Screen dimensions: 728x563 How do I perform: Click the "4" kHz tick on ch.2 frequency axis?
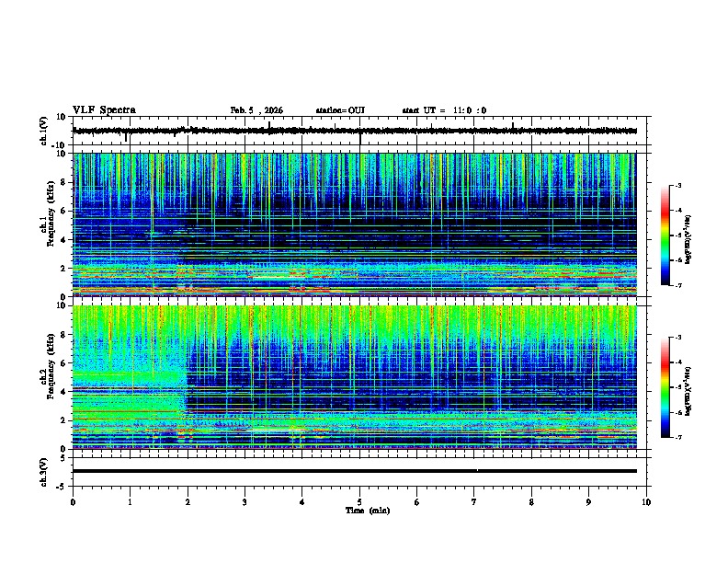point(63,392)
